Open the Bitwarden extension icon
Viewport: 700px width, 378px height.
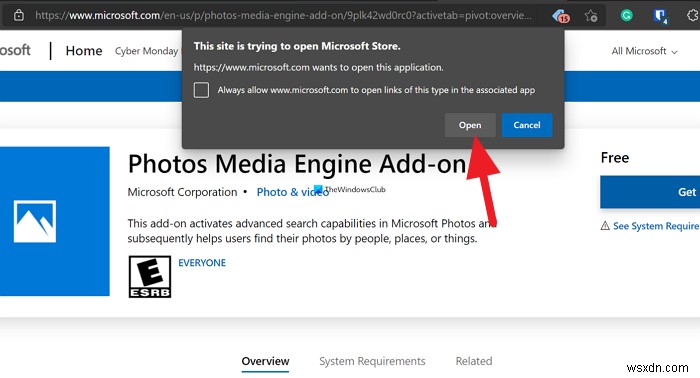point(660,16)
